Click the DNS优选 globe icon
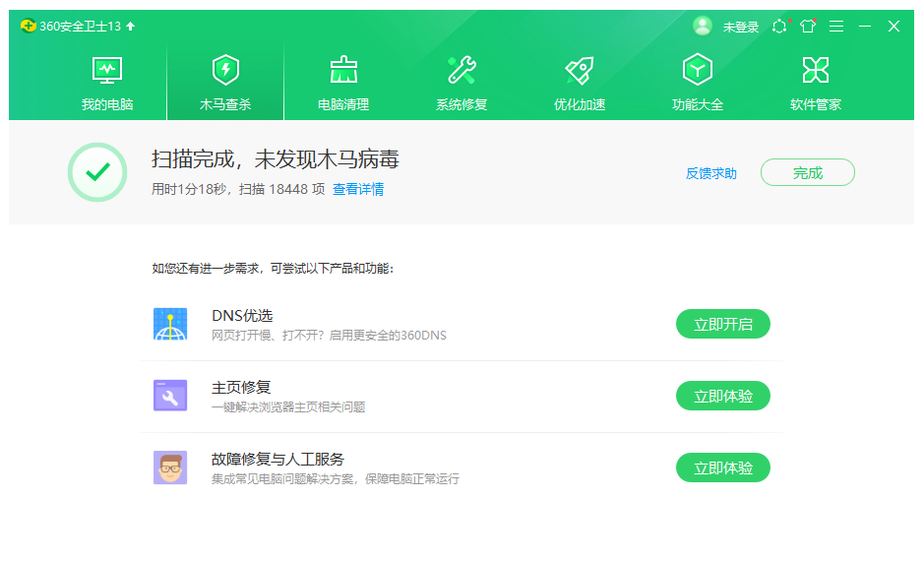 (170, 324)
